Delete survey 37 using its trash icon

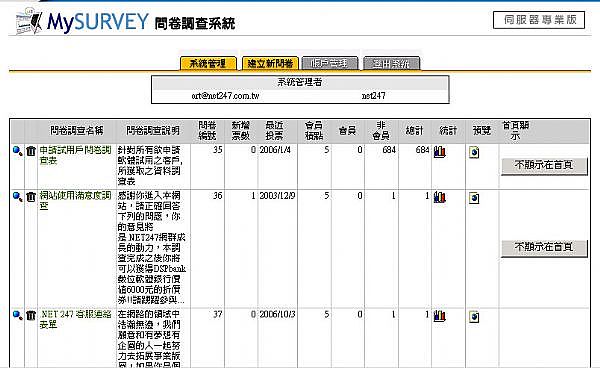pos(31,315)
